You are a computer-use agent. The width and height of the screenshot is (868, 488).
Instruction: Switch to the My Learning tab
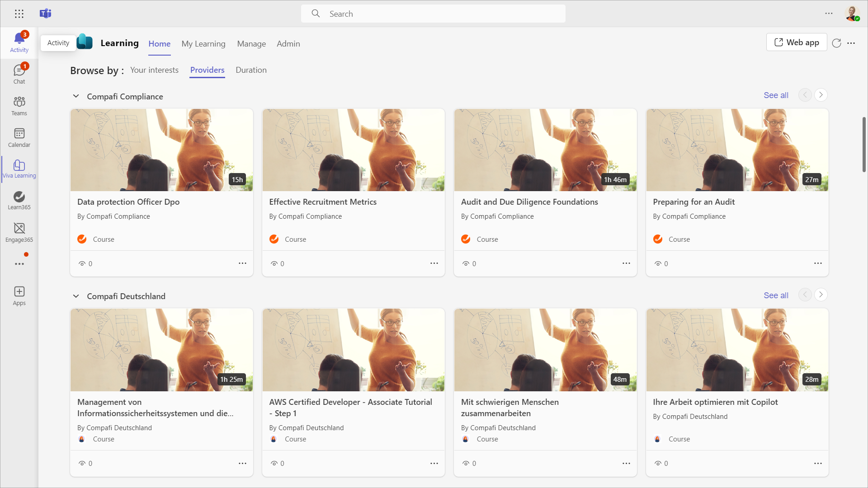point(203,44)
